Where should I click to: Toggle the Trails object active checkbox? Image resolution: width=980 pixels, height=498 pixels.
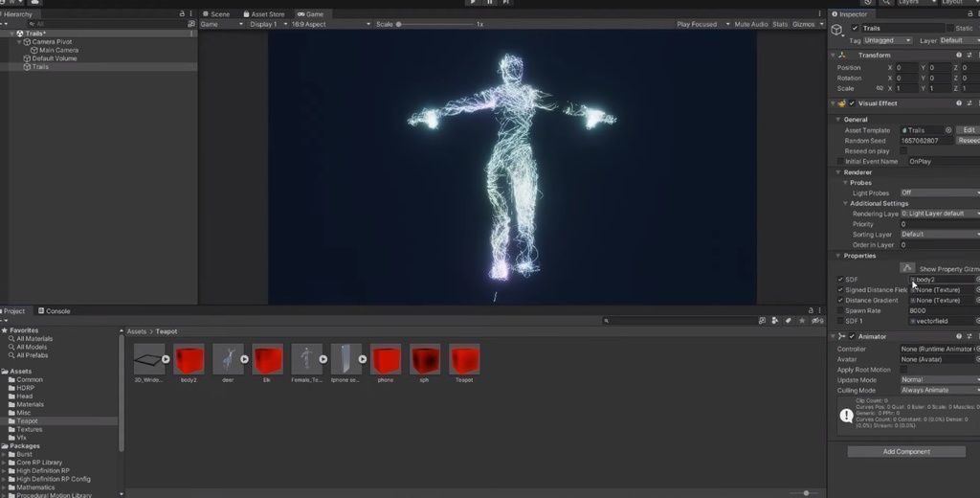[855, 28]
